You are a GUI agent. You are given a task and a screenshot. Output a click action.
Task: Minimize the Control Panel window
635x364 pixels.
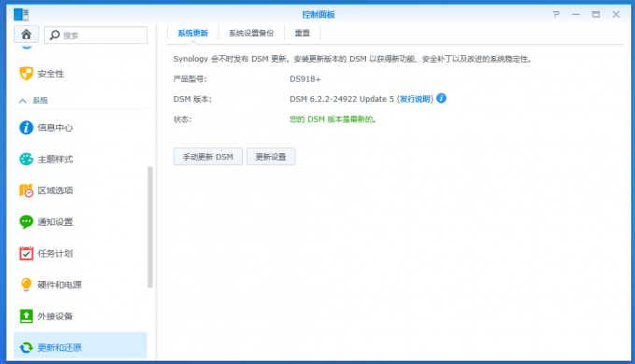(x=576, y=15)
